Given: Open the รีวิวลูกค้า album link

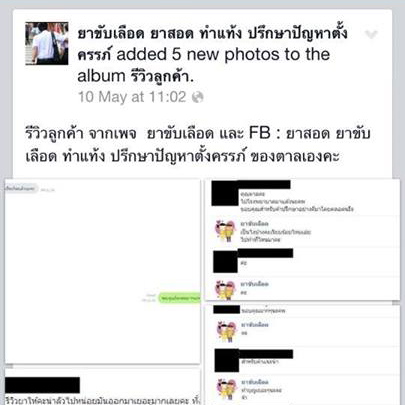Looking at the screenshot, I should coord(160,76).
